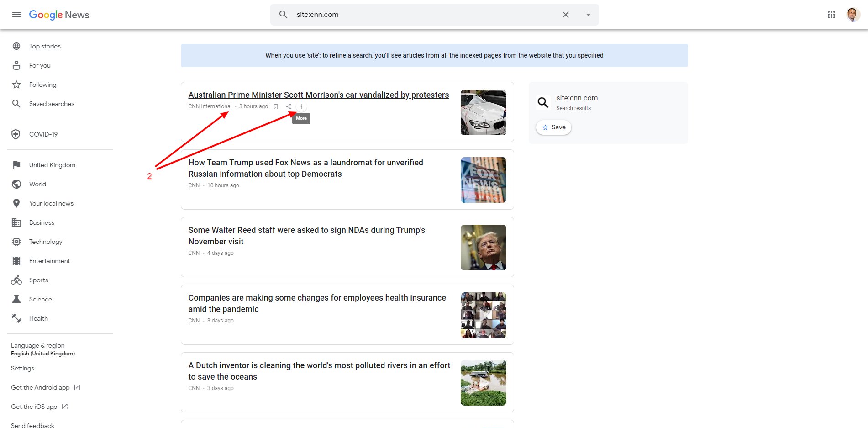Click the Sports bicycle icon
The width and height of the screenshot is (868, 428).
(16, 280)
